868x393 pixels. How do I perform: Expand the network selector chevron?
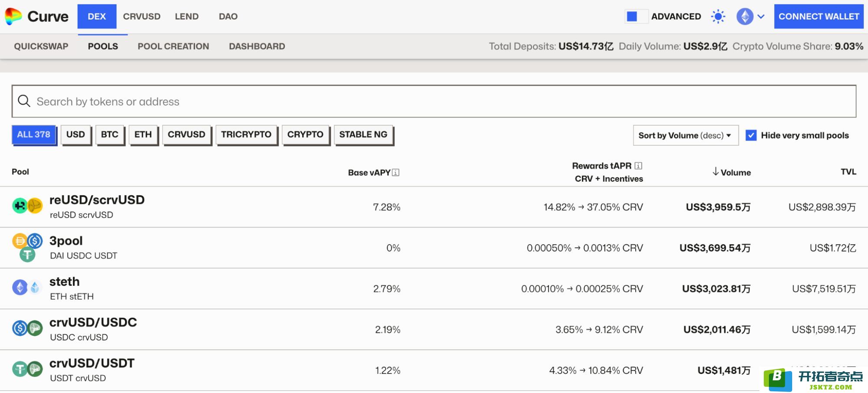(761, 16)
